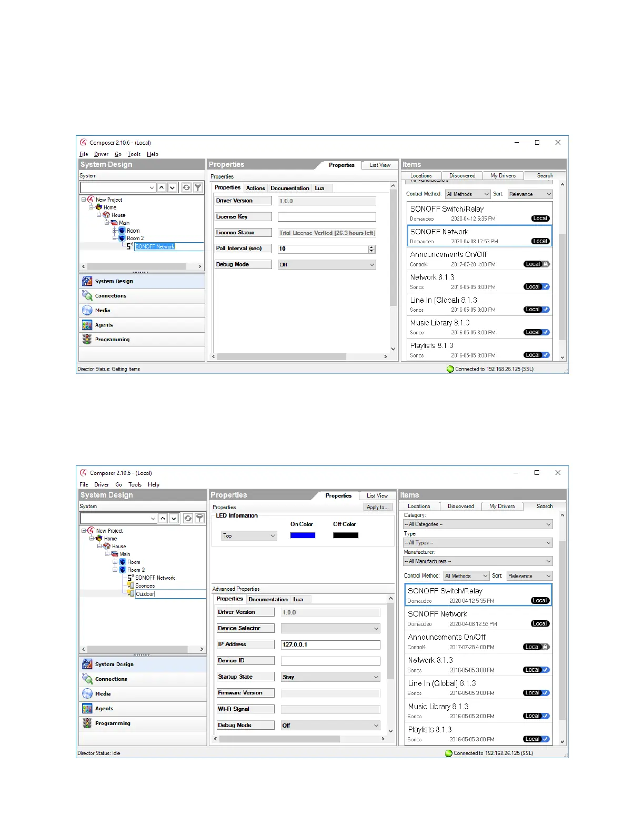The height and width of the screenshot is (834, 644).
Task: Click the refresh icon in the top Composer window
Action: click(186, 187)
